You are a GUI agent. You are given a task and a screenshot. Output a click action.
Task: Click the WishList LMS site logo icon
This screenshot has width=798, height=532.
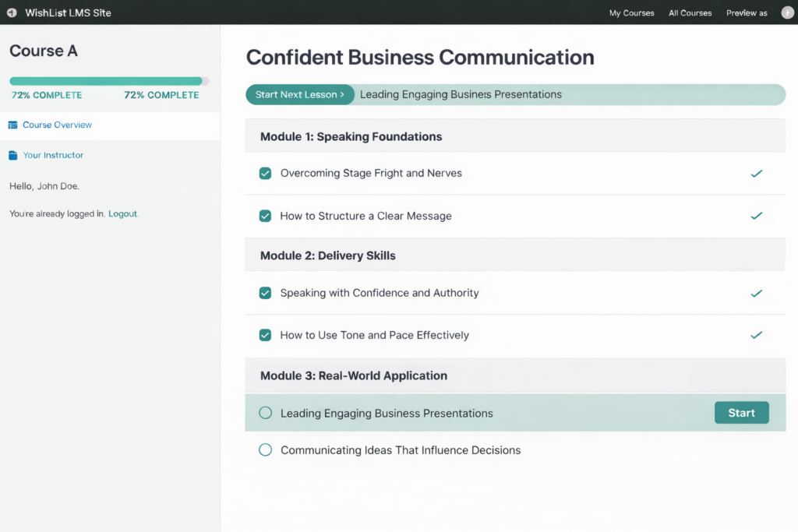[x=10, y=12]
